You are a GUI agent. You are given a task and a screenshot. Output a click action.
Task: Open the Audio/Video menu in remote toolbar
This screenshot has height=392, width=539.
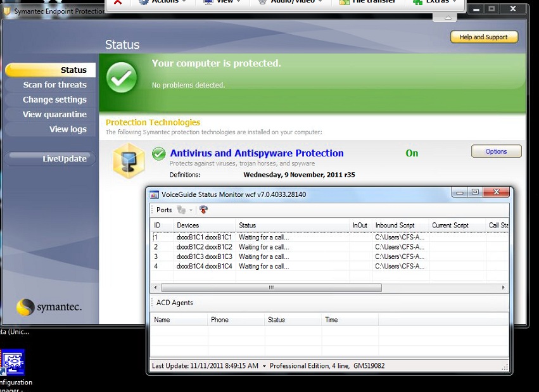tap(290, 2)
